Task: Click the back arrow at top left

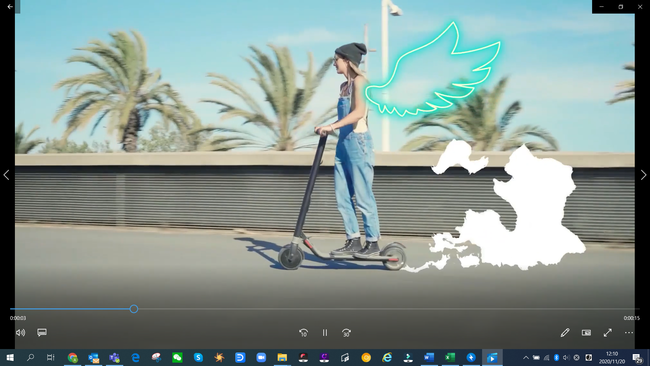Action: click(x=10, y=7)
